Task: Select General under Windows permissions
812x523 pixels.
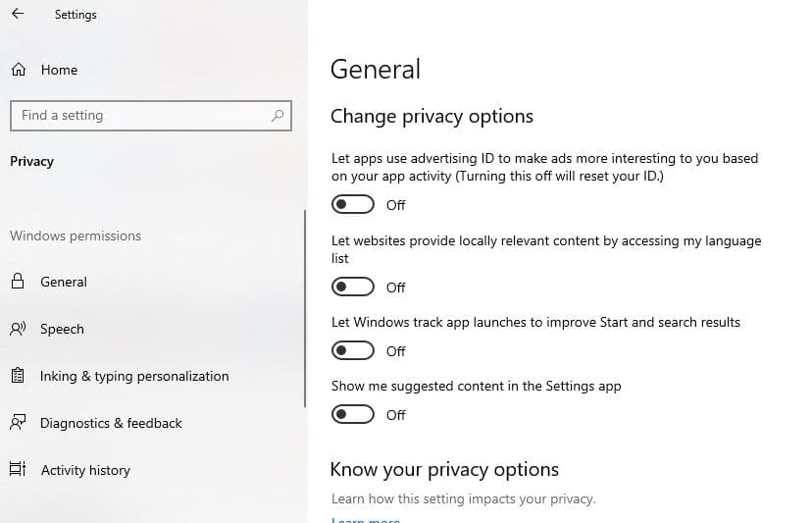Action: (64, 282)
